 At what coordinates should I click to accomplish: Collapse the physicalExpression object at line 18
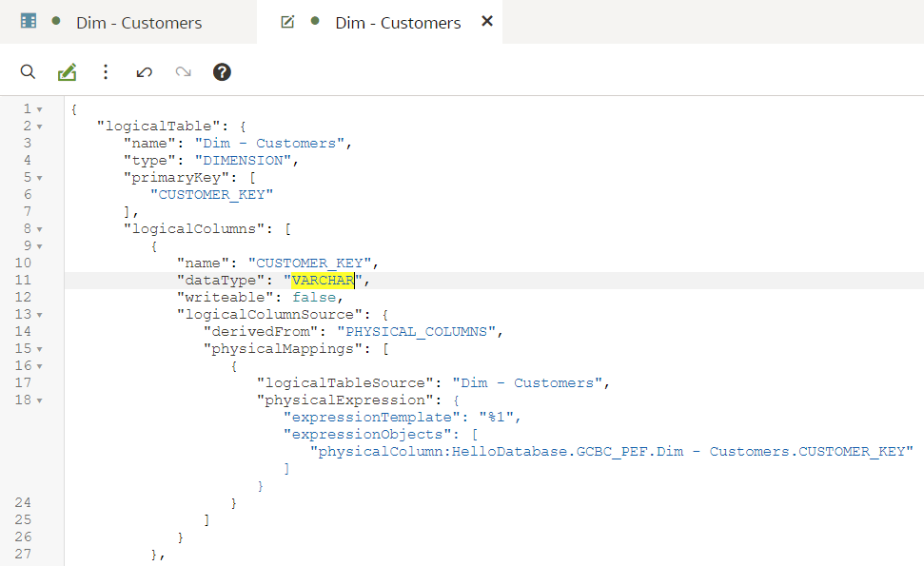[x=39, y=400]
